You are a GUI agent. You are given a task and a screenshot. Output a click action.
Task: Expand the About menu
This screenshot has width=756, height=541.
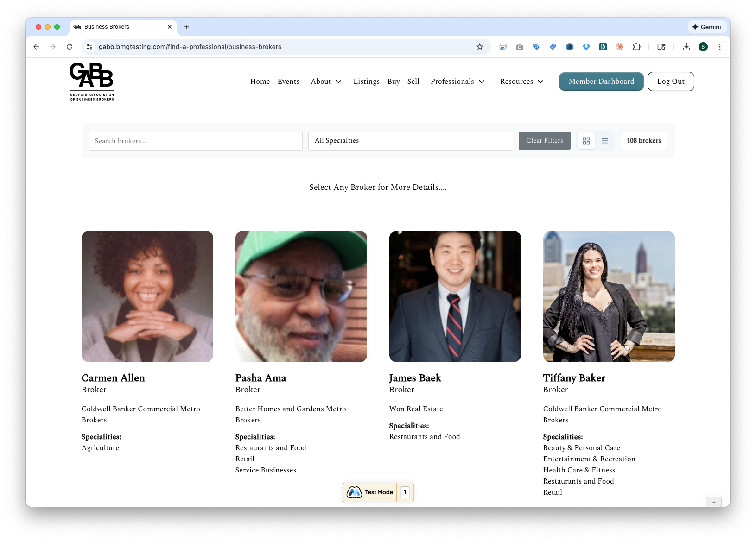326,82
